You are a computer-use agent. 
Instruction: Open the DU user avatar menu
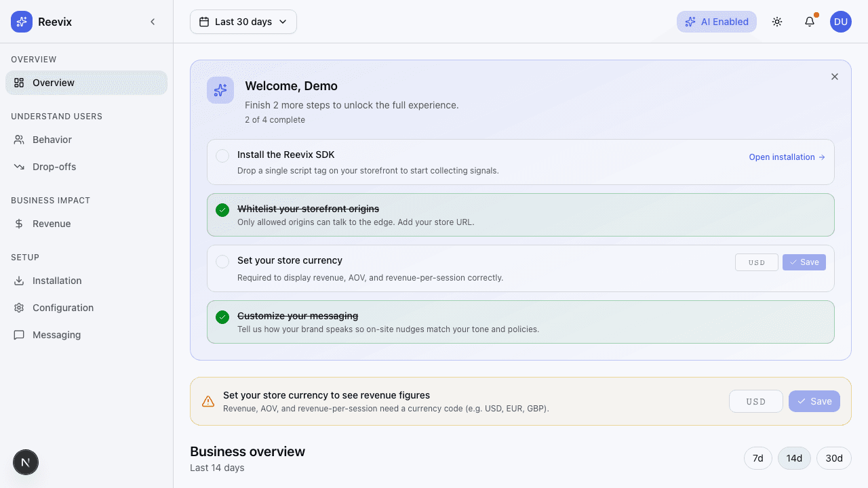coord(841,22)
